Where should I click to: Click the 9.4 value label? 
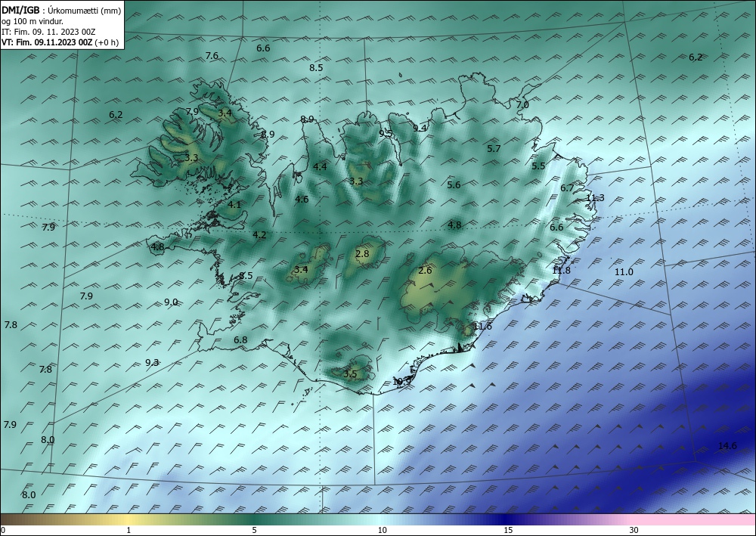[420, 128]
